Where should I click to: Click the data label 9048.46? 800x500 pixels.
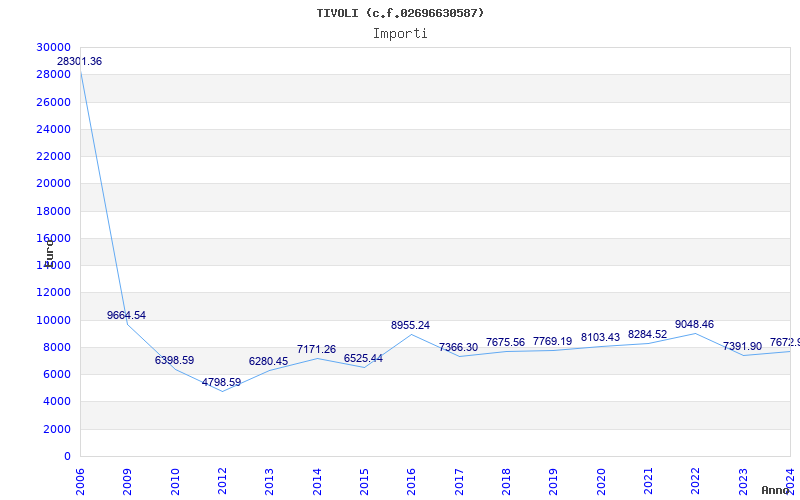tap(694, 324)
